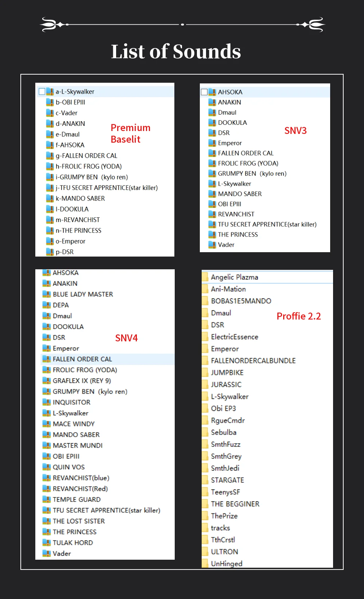Select Dmaul text in the SNV3 list

point(227,112)
